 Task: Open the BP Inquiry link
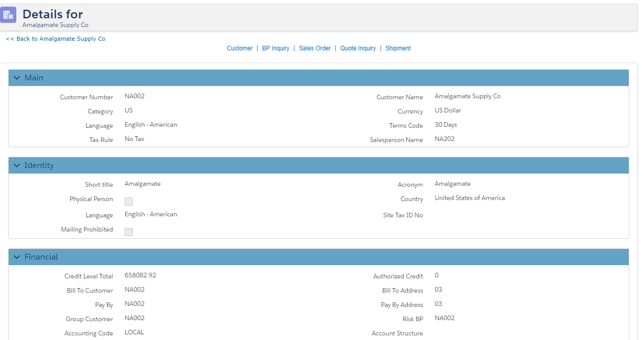click(x=275, y=48)
